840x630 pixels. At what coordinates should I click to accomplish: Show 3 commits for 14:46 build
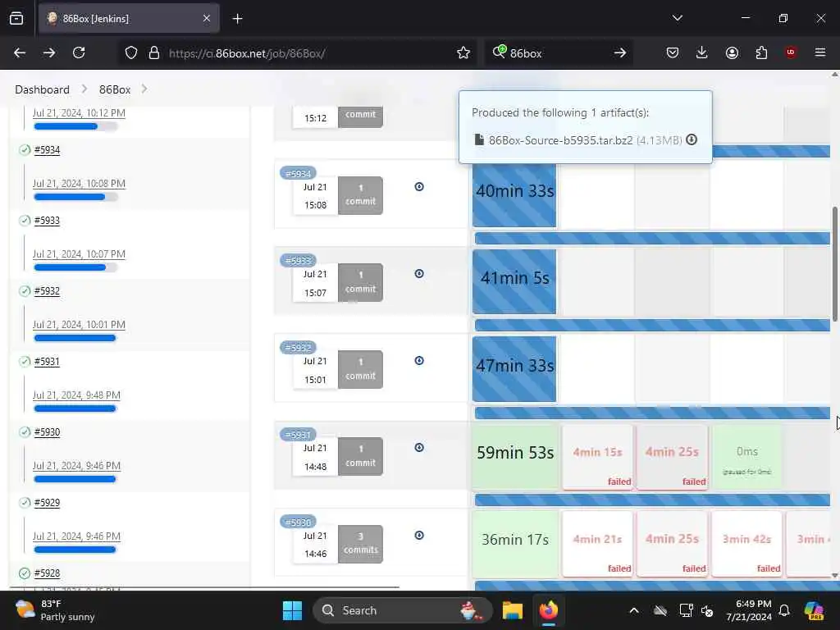click(x=361, y=544)
